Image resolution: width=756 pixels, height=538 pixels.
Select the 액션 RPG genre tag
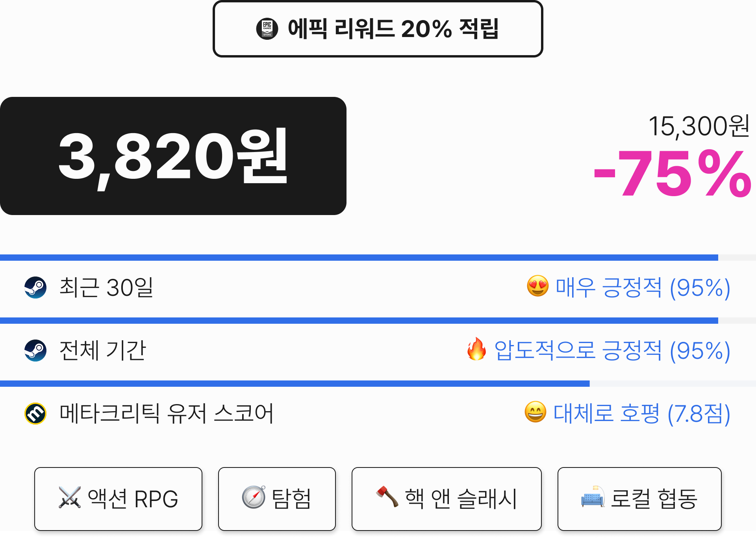click(x=118, y=499)
